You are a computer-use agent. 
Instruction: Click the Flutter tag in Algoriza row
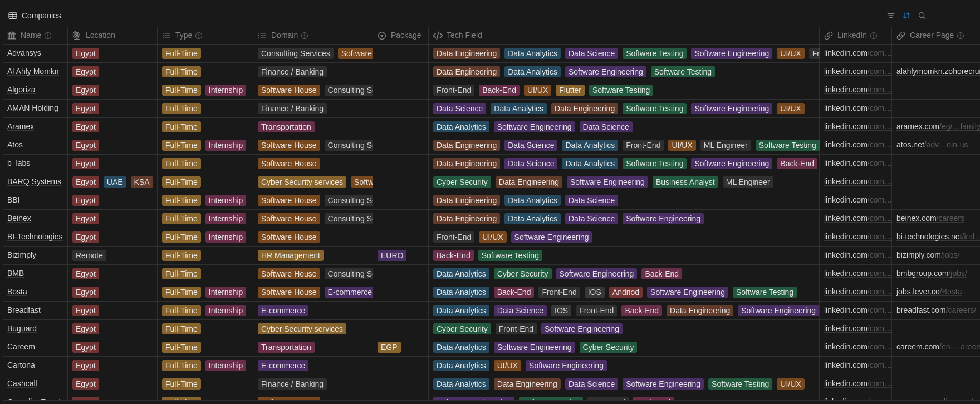[x=570, y=90]
